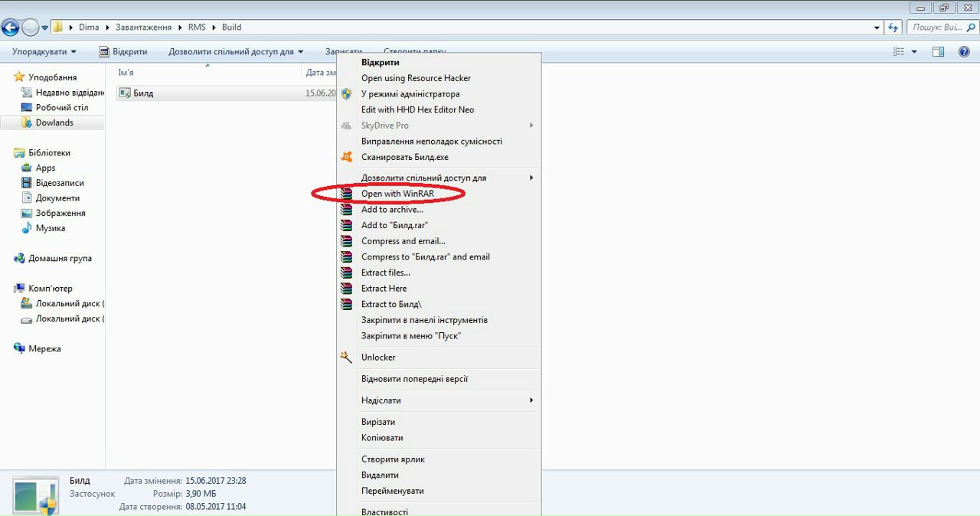Select Документи library in navigation pane

tap(58, 198)
